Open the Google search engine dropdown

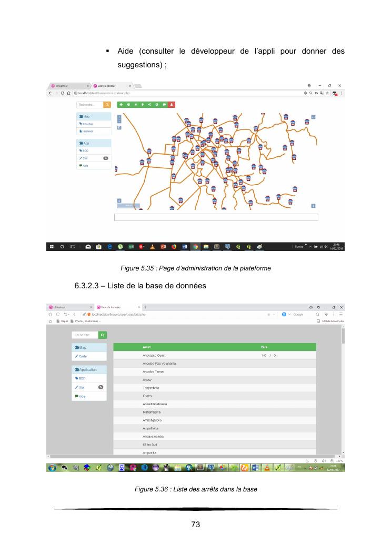(x=289, y=314)
